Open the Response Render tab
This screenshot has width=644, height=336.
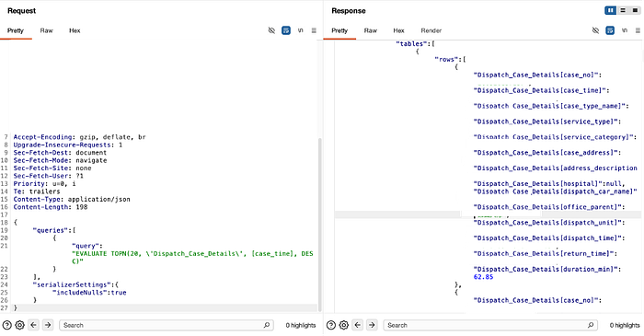[x=431, y=30]
